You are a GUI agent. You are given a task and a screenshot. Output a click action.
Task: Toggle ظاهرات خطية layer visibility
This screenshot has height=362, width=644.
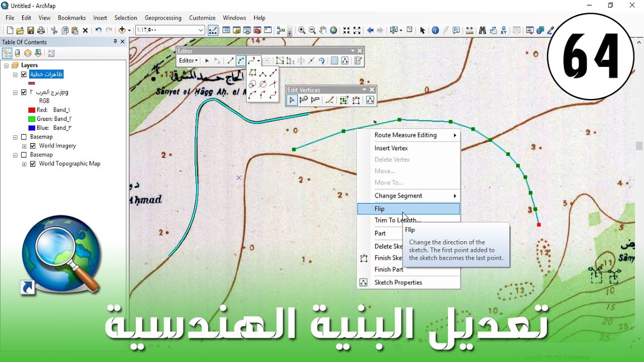tap(23, 74)
